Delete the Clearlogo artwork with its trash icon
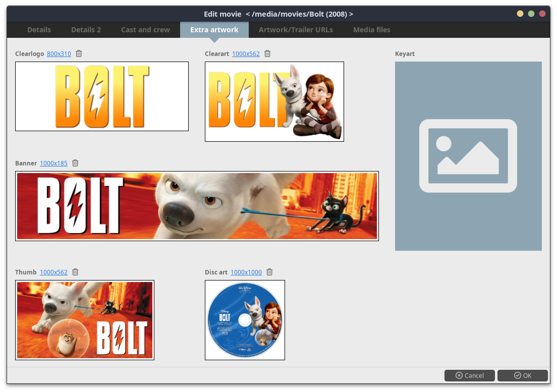 [79, 53]
